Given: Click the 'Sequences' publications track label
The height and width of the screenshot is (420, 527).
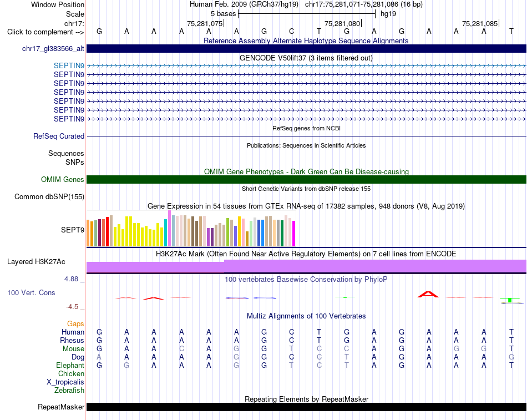Looking at the screenshot, I should (66, 153).
